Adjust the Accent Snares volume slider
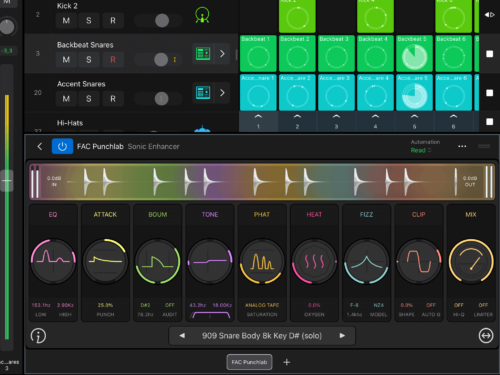This screenshot has height=375, width=500. click(x=158, y=99)
